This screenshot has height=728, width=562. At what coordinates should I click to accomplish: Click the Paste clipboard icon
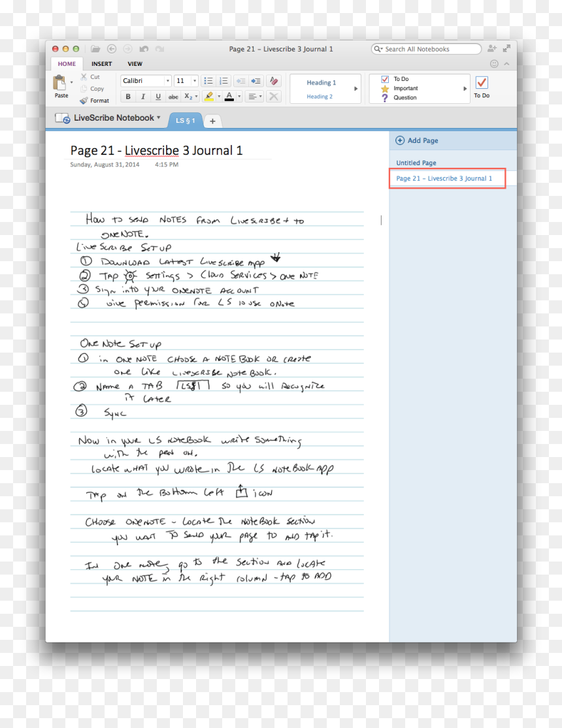click(x=59, y=83)
